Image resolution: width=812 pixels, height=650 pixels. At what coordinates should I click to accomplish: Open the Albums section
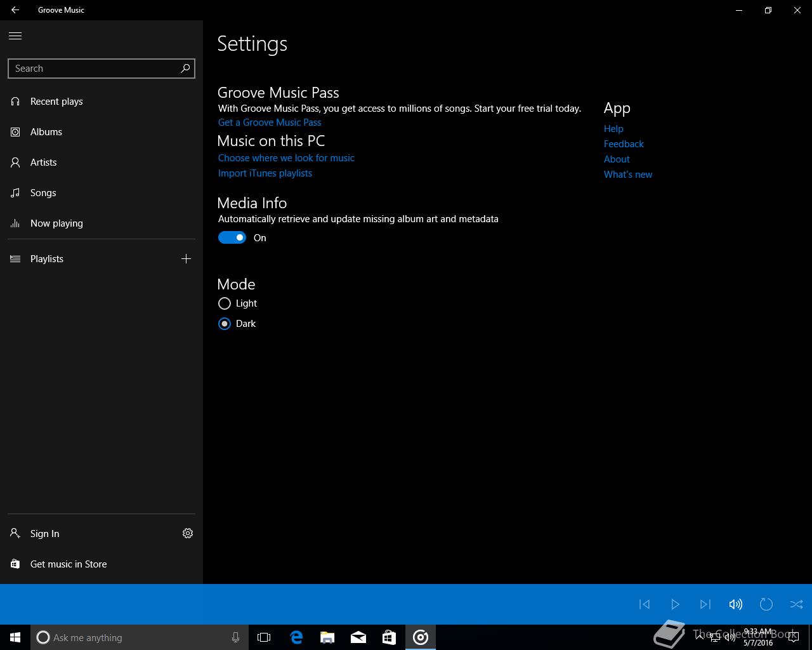pos(101,132)
